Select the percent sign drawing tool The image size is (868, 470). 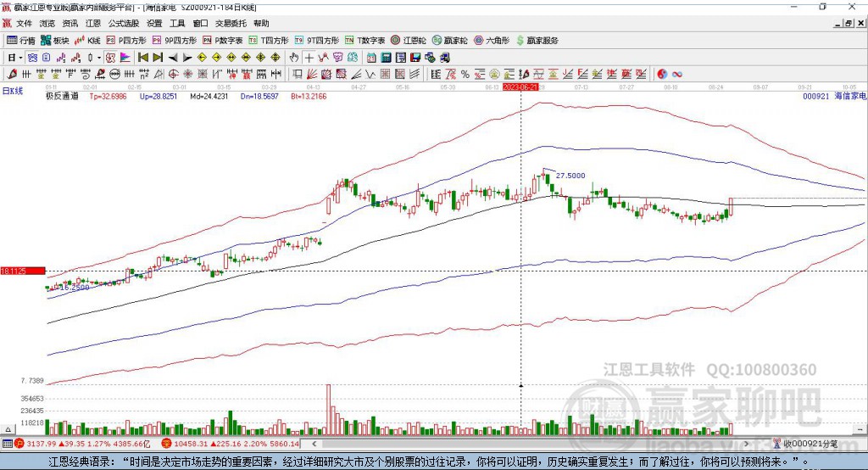coord(465,75)
